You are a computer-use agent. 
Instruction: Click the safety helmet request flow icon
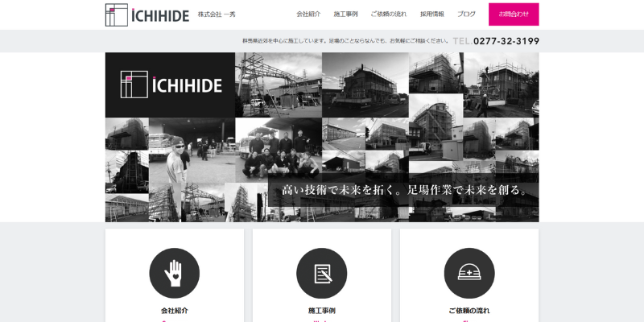[469, 273]
